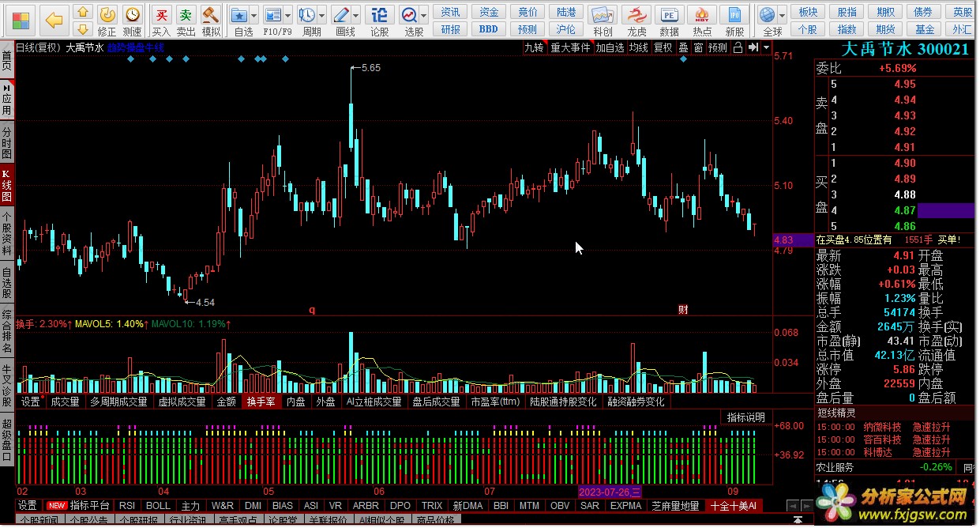Select the 金额 amount tab
The width and height of the screenshot is (980, 528).
tap(226, 402)
